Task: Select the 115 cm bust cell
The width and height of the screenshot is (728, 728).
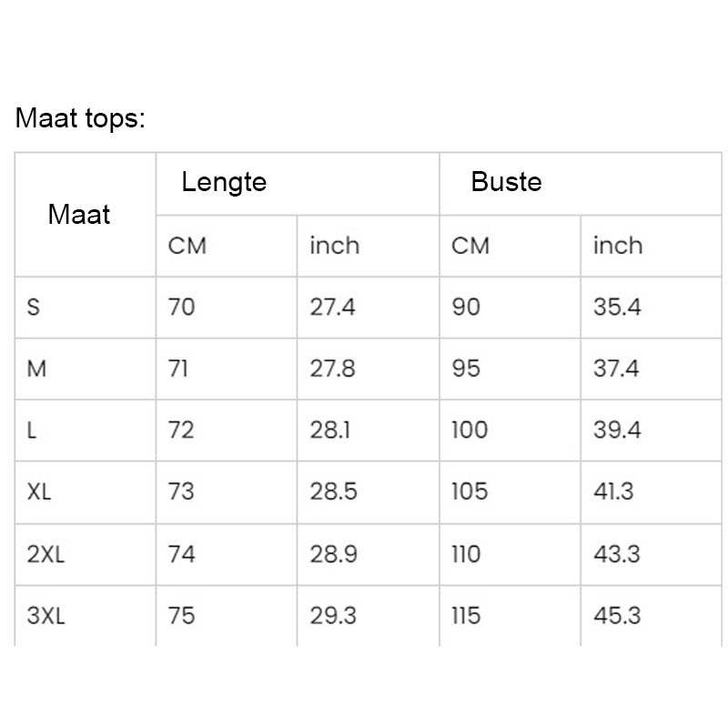Action: pyautogui.click(x=466, y=616)
